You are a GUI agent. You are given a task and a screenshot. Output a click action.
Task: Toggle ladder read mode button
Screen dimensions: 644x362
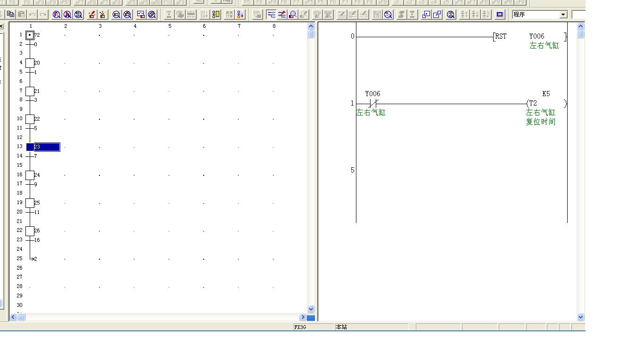pos(271,15)
